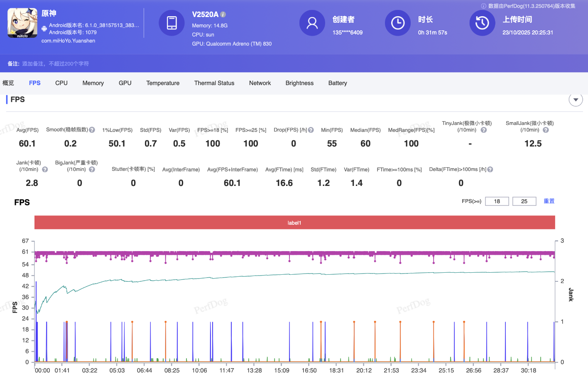Click the creator user profile icon
The height and width of the screenshot is (376, 588).
pyautogui.click(x=312, y=23)
